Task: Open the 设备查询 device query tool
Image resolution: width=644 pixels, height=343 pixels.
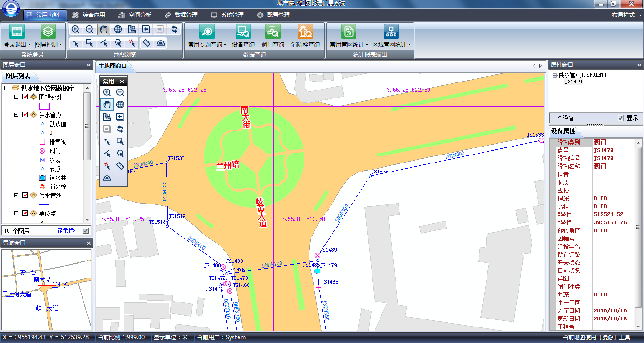Action: 243,36
